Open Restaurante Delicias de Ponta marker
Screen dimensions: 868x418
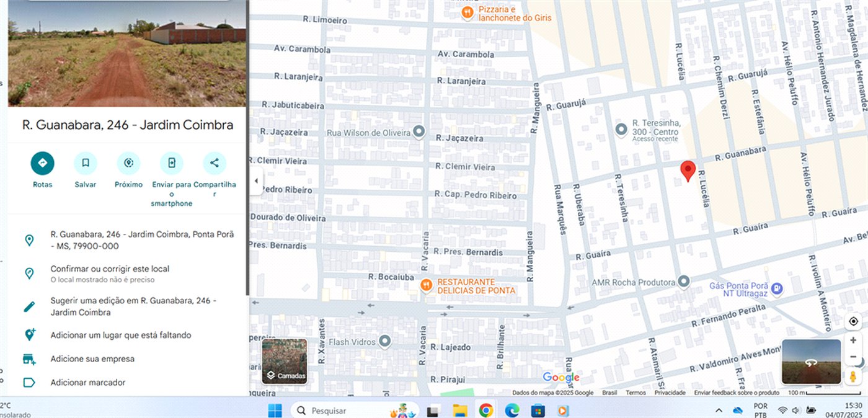tap(426, 285)
